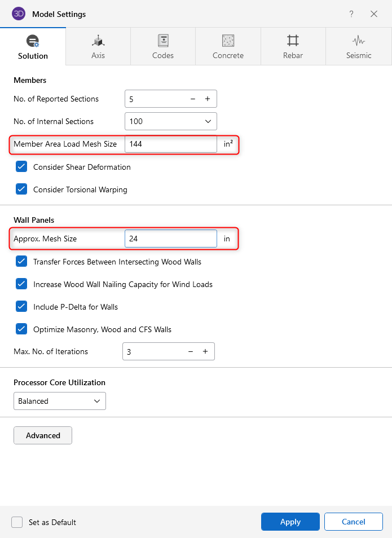Click the help question mark icon
This screenshot has width=392, height=538.
tap(351, 14)
